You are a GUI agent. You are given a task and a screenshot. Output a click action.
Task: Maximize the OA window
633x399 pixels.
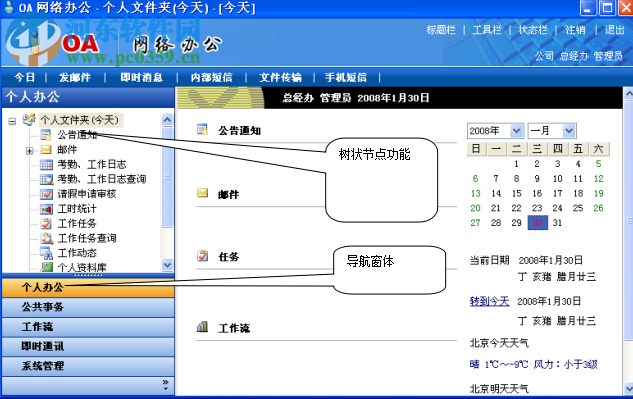pyautogui.click(x=607, y=8)
